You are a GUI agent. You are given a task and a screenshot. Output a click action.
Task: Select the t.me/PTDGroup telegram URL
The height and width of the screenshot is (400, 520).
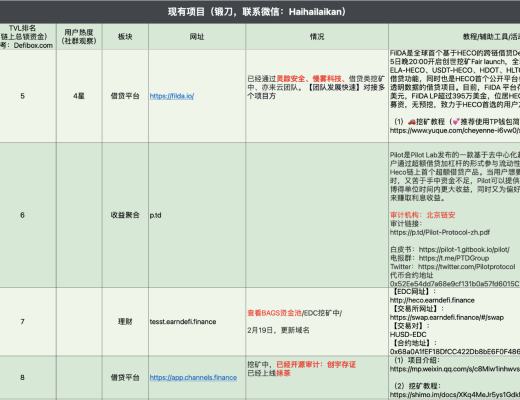tap(454, 258)
